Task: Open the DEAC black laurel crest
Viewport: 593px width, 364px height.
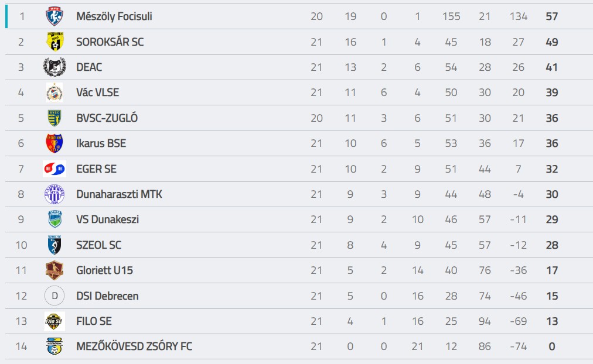Action: [x=54, y=67]
